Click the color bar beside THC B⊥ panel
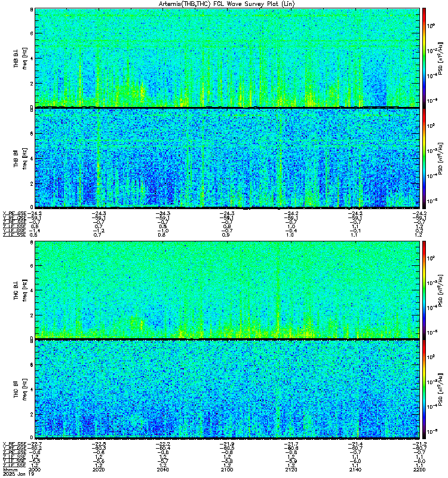Viewport: 448px width, 478px height. [x=424, y=290]
